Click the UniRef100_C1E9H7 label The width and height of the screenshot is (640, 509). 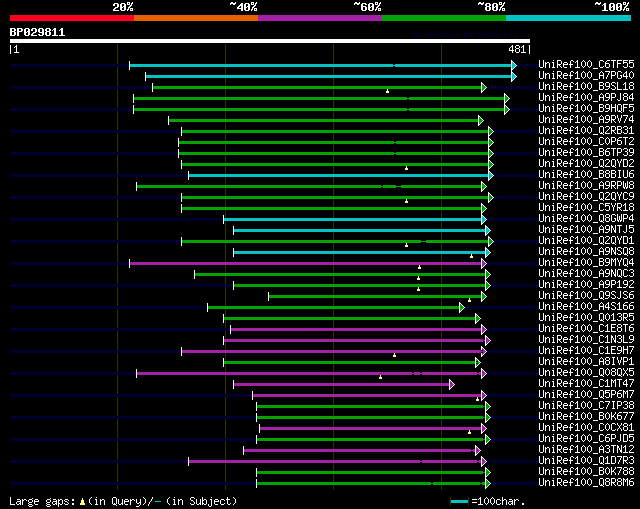pos(586,351)
